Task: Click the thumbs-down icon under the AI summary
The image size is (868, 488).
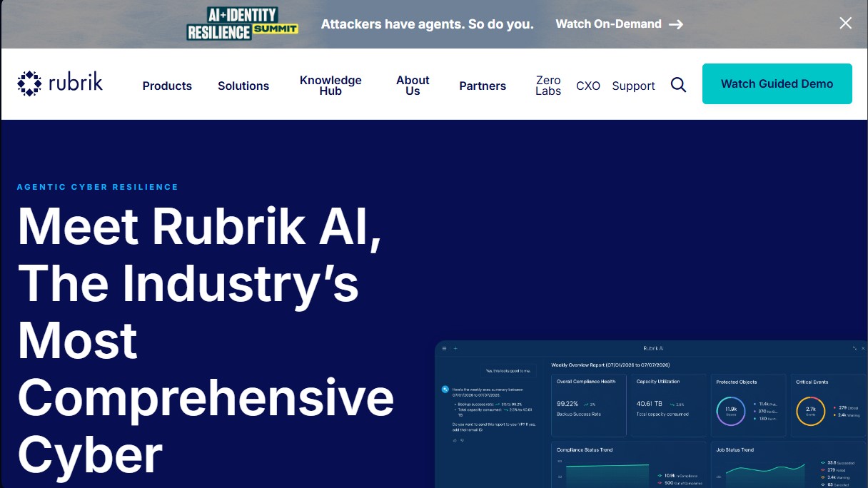Action: tap(462, 440)
